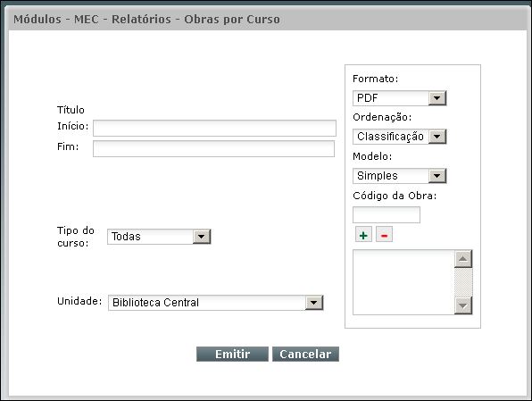
Task: Focus the Título Fim input field
Action: pos(213,149)
